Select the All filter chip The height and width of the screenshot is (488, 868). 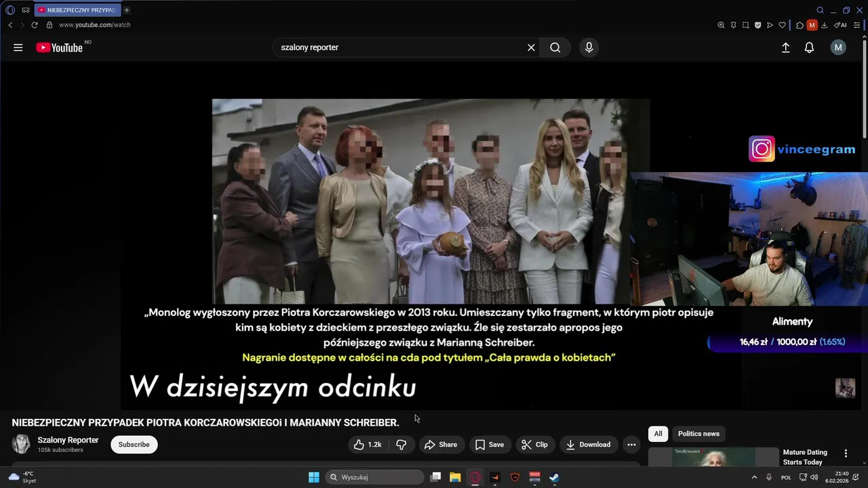pos(658,434)
